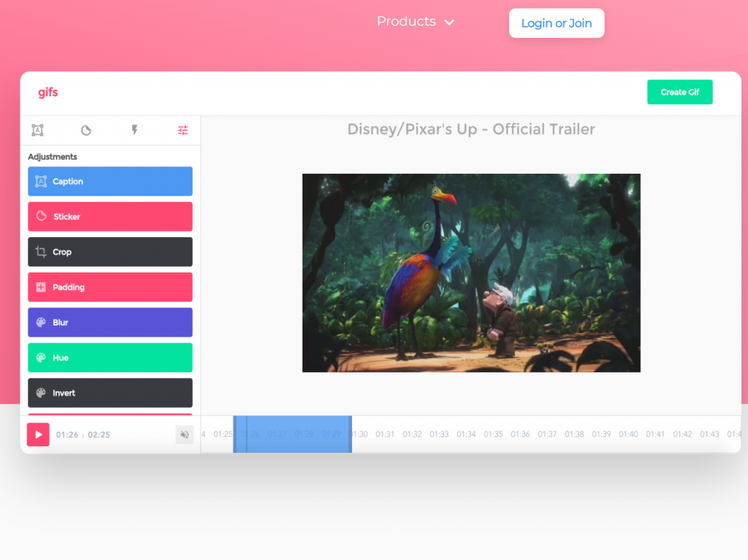Viewport: 748px width, 560px height.
Task: Click the Create Gif button
Action: [x=680, y=92]
